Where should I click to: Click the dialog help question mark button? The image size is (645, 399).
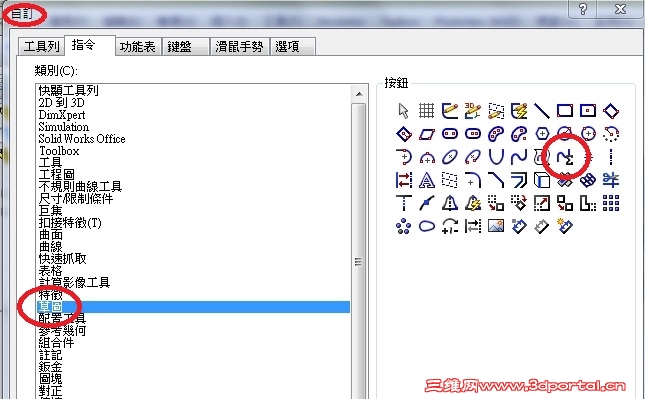pyautogui.click(x=583, y=9)
